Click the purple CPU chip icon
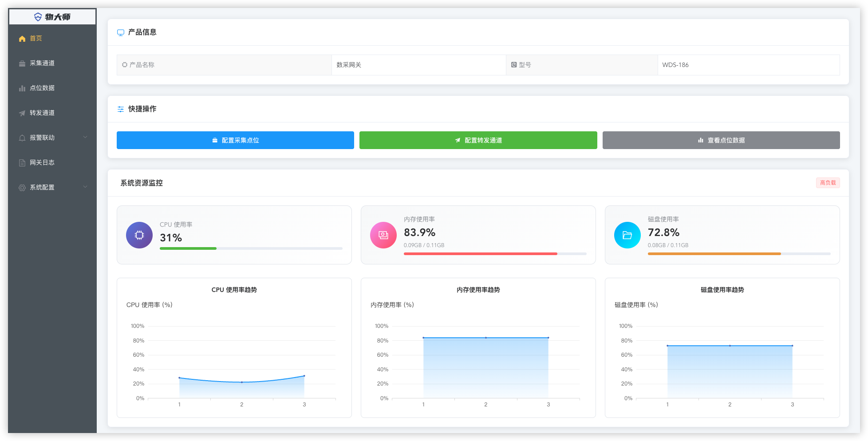The height and width of the screenshot is (441, 868). 139,235
